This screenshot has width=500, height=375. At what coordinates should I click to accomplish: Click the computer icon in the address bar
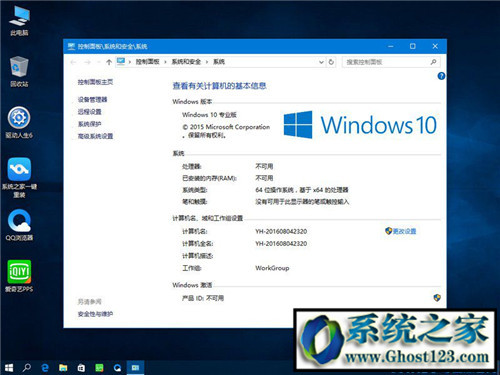pos(121,62)
